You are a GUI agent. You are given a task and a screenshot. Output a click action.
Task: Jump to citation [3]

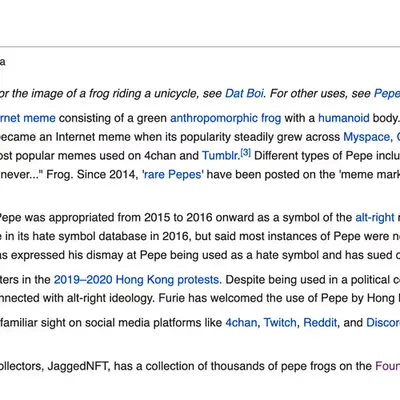[246, 153]
